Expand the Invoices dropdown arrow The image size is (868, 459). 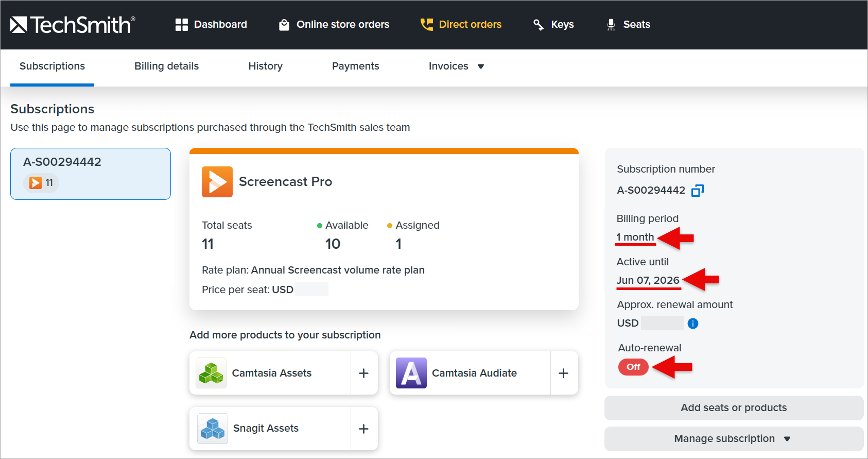pos(481,66)
